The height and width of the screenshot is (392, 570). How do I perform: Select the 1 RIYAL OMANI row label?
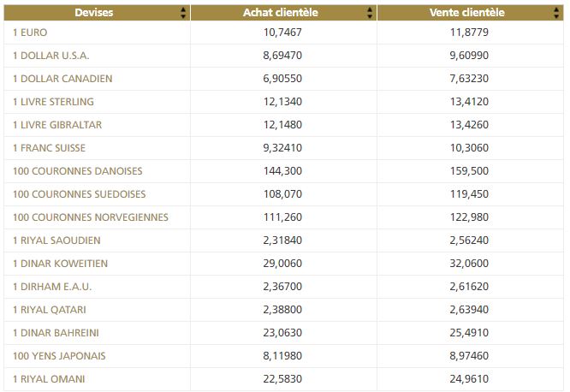click(49, 379)
